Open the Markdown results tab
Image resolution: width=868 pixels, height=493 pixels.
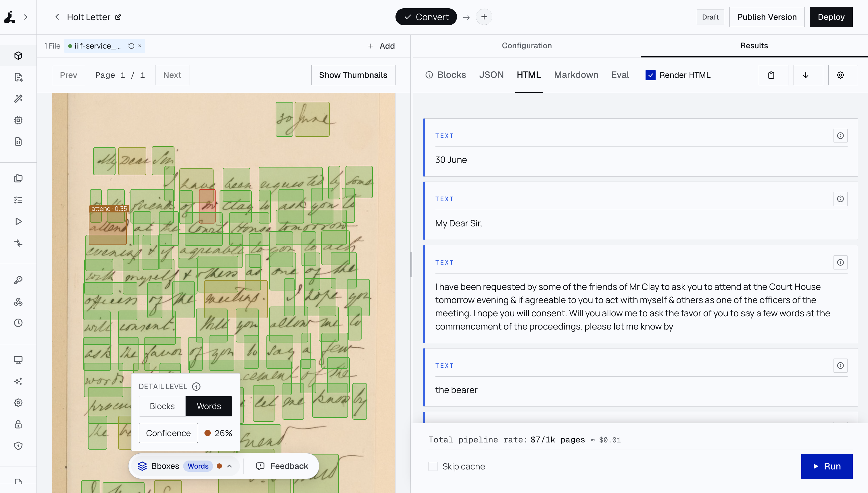[576, 75]
